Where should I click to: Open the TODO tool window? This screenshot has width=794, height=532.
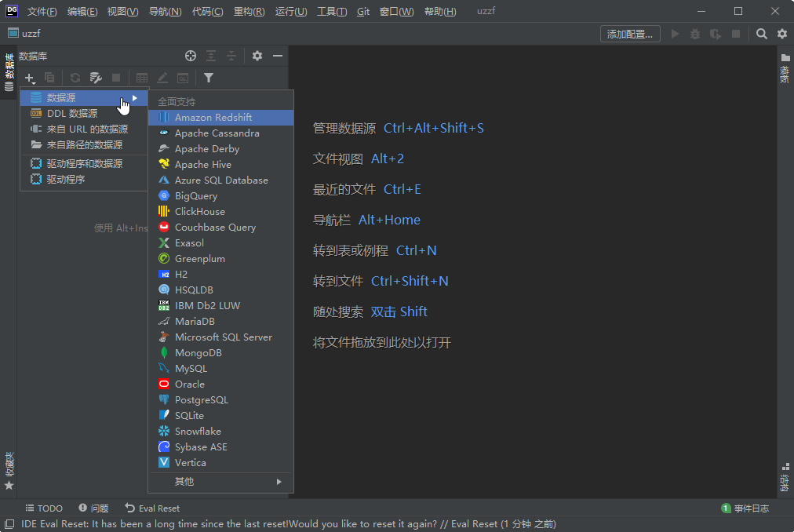44,508
